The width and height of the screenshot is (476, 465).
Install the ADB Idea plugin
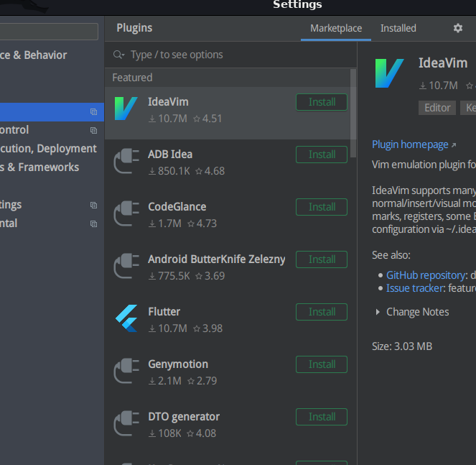(x=322, y=155)
